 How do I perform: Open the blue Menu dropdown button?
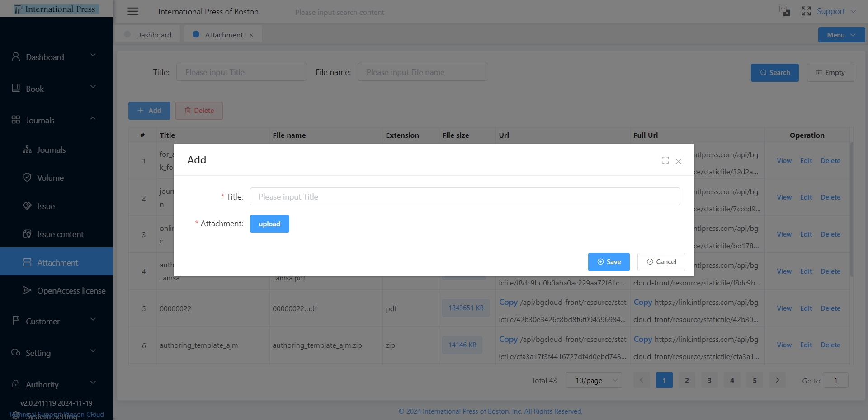pyautogui.click(x=841, y=35)
